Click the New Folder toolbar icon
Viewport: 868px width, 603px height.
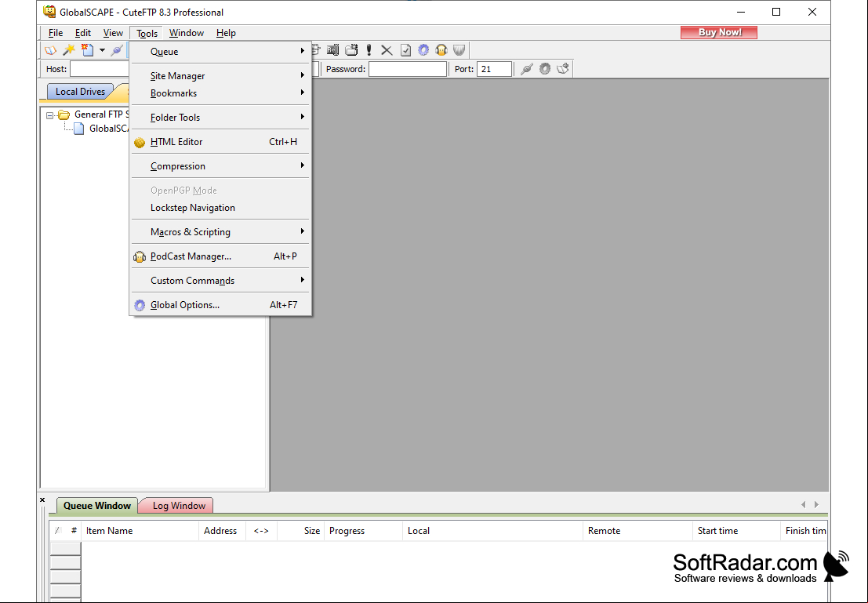(351, 50)
